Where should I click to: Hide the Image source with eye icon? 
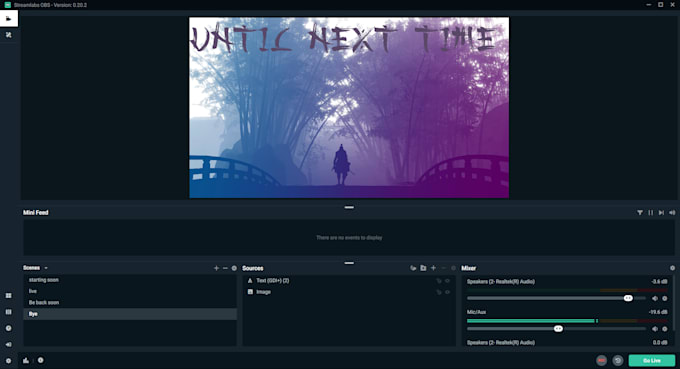point(448,292)
